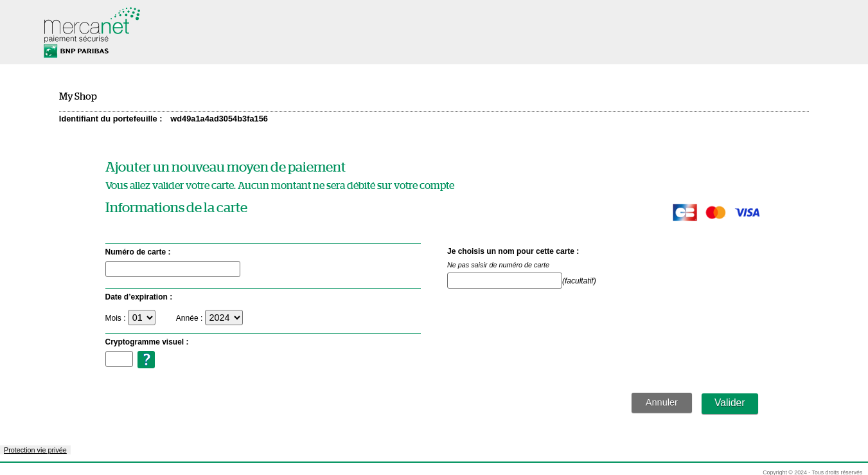
Task: Expand the Année expiration year dropdown
Action: coord(224,318)
